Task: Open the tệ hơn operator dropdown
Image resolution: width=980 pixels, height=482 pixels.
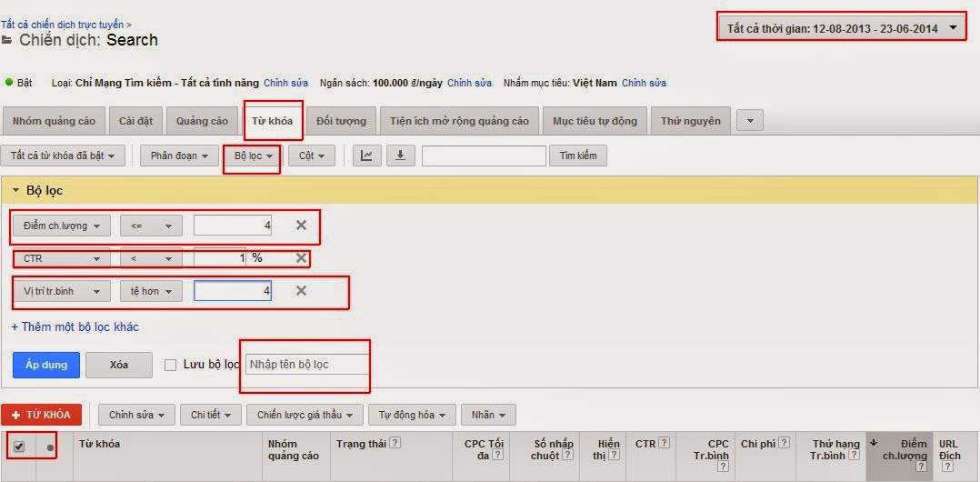Action: (x=151, y=291)
